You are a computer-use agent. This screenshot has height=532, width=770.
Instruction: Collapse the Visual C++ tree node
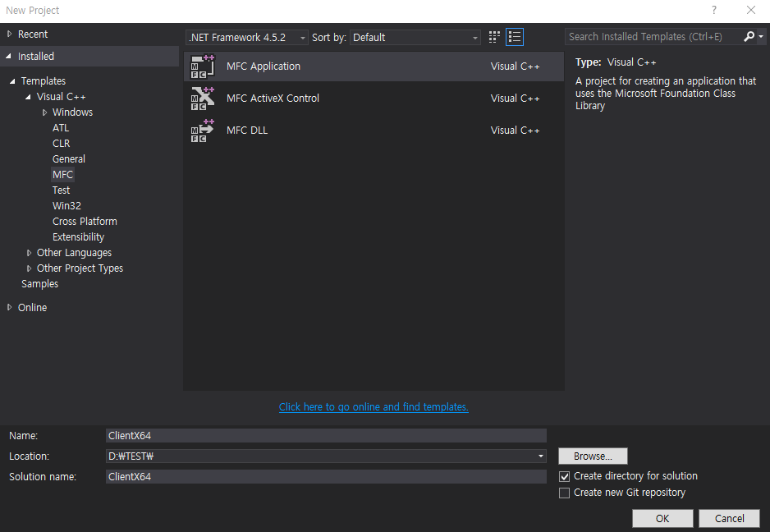[x=29, y=97]
